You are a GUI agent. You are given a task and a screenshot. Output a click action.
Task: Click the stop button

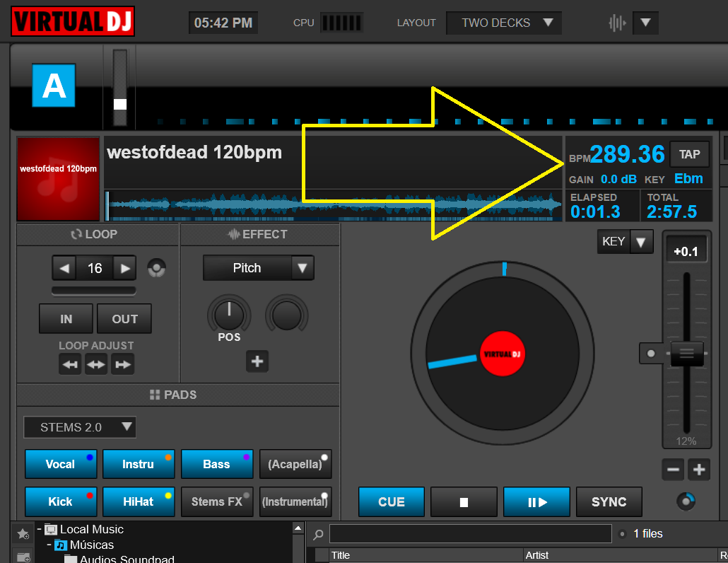point(464,501)
